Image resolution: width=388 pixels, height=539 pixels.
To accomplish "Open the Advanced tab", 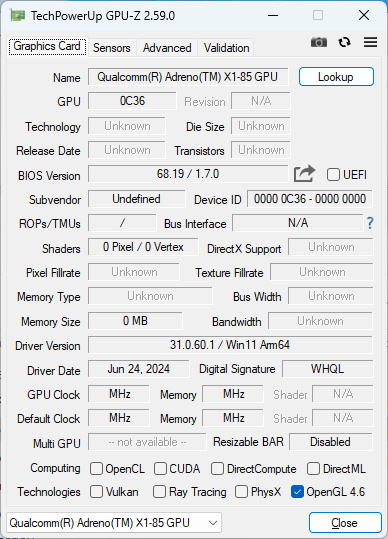I will pyautogui.click(x=167, y=48).
